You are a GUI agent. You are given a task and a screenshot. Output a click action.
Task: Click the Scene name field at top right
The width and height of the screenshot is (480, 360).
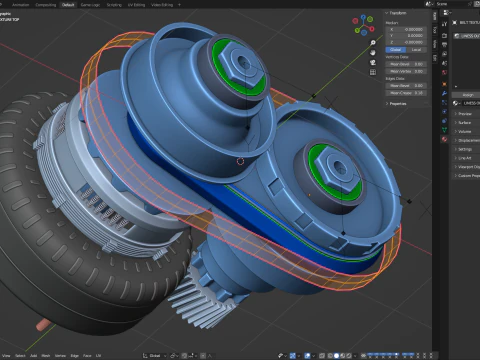[x=450, y=4]
